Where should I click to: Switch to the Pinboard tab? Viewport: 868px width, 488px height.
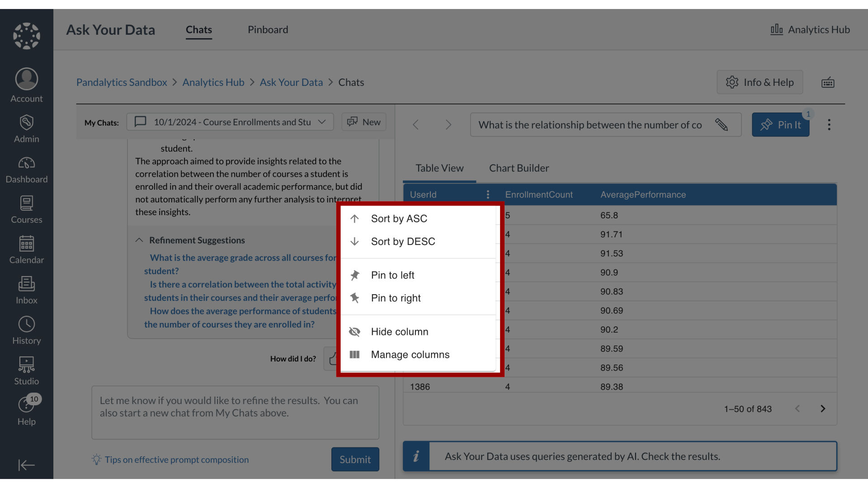point(268,30)
